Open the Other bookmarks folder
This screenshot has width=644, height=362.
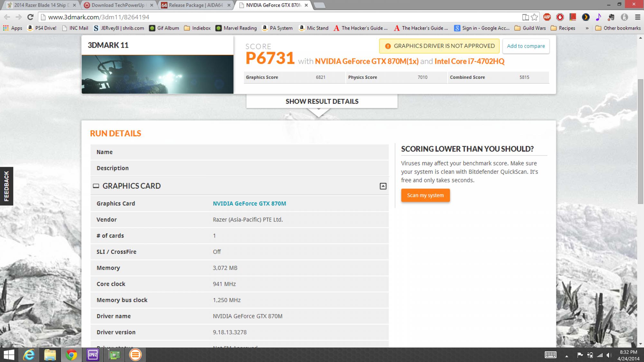click(618, 28)
